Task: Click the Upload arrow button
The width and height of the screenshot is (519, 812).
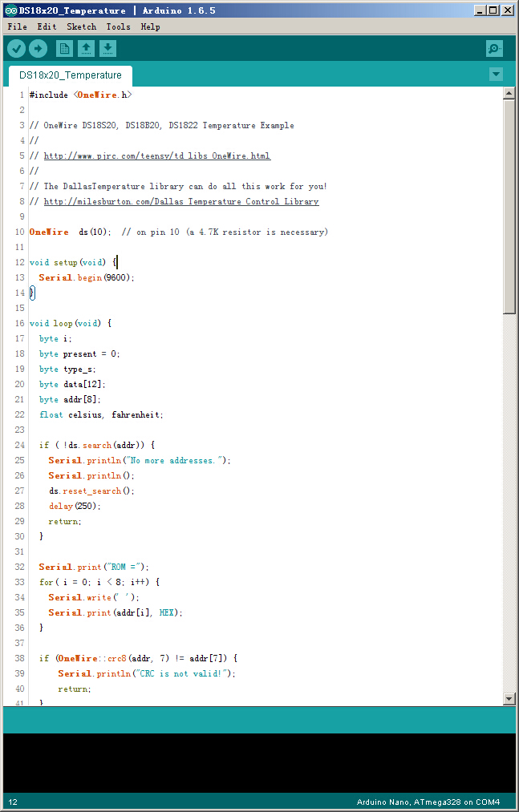Action: click(x=38, y=49)
